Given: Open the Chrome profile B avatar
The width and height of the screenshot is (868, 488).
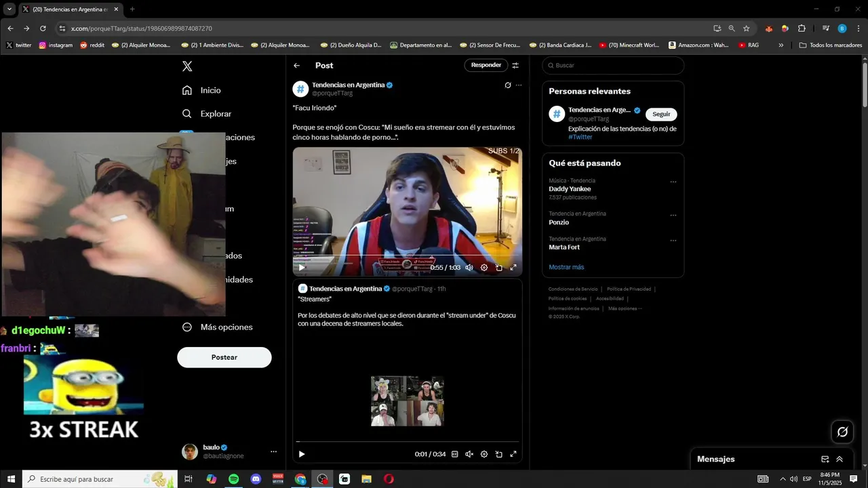Looking at the screenshot, I should click(x=842, y=28).
